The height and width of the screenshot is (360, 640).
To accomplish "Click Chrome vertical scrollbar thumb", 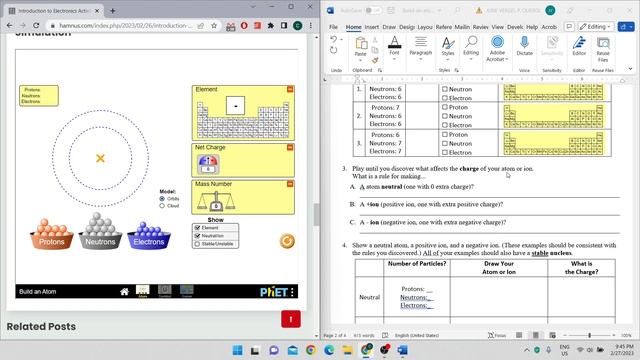I will coord(316,214).
